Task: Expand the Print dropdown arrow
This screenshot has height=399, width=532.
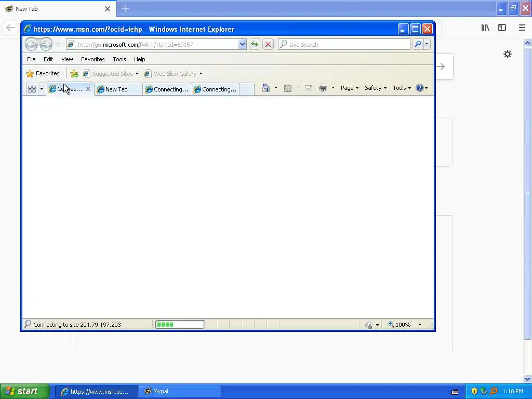Action: 333,88
